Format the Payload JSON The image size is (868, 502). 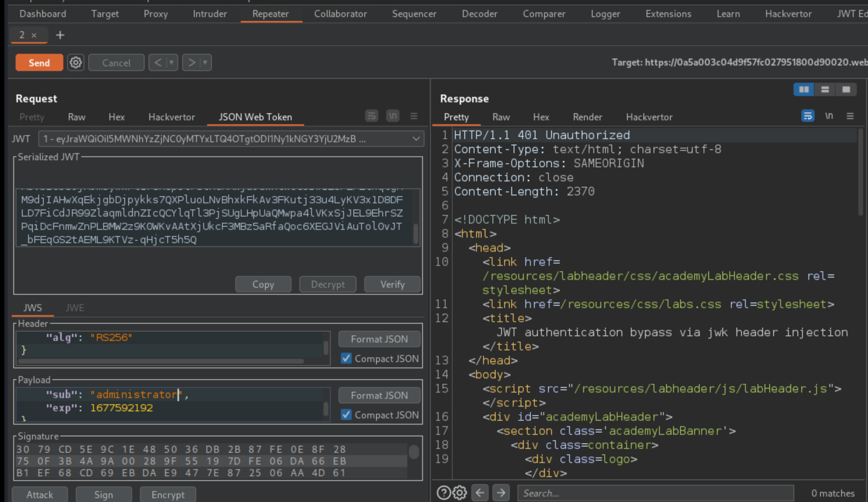(x=379, y=396)
